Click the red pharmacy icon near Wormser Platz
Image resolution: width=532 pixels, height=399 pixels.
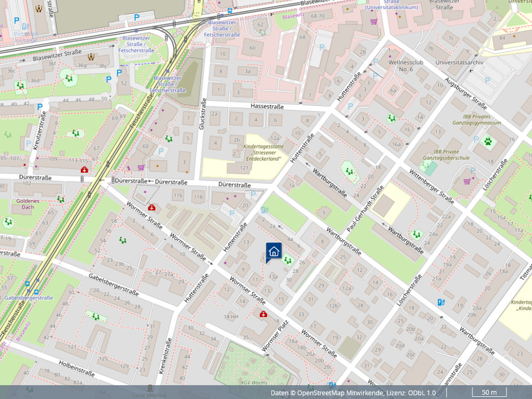click(264, 314)
